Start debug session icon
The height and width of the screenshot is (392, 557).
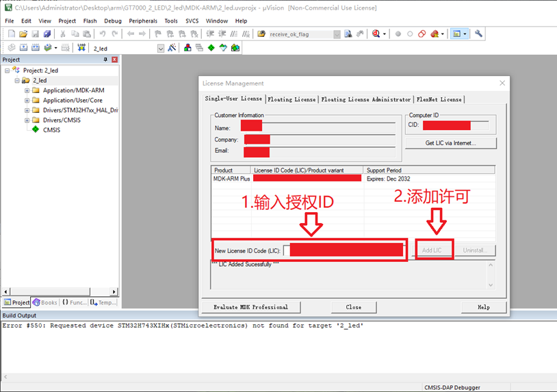(376, 34)
